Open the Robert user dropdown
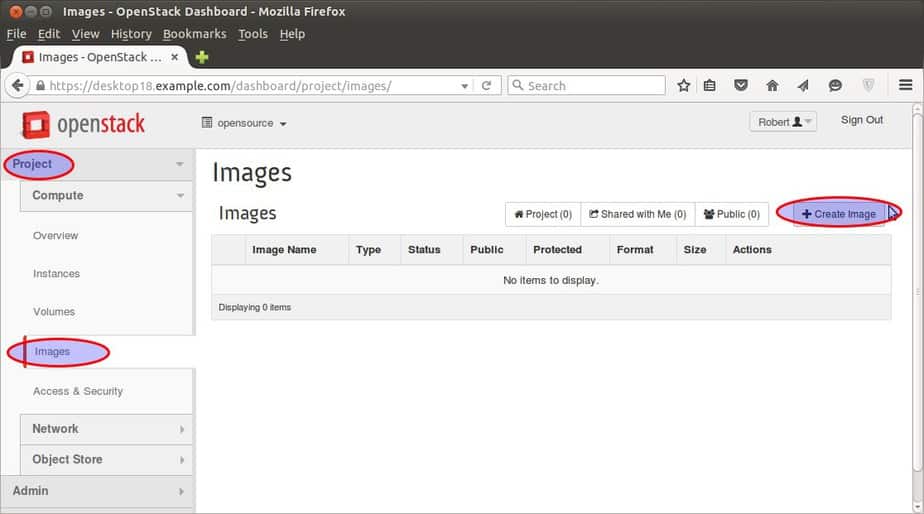Screen dimensions: 924x514 [783, 121]
